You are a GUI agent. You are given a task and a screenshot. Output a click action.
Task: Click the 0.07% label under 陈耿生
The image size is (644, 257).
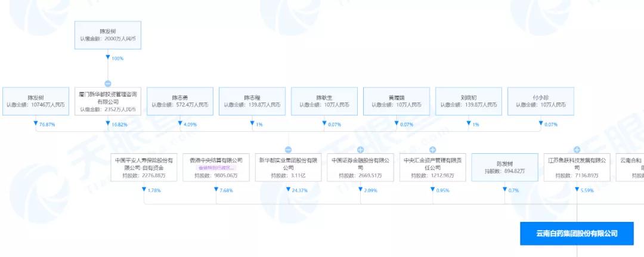(335, 125)
